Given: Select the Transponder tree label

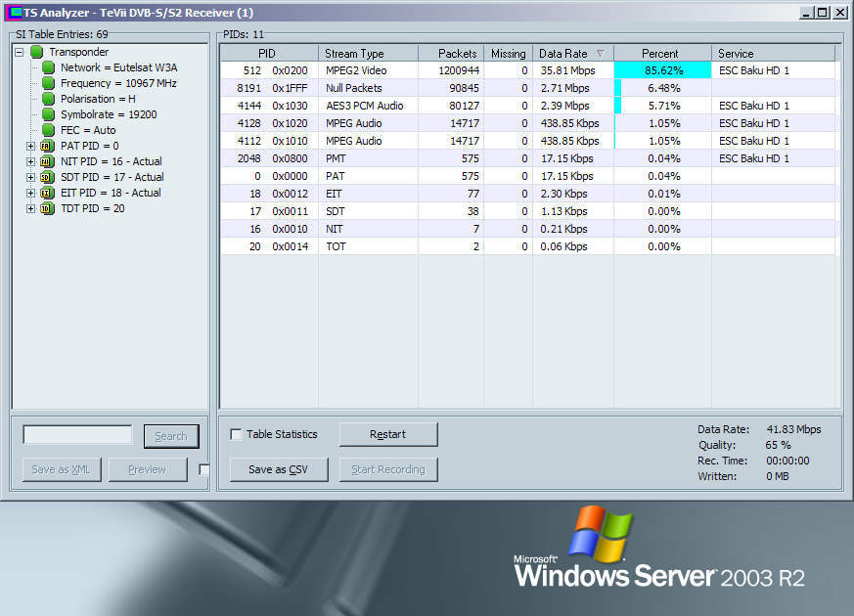Looking at the screenshot, I should pyautogui.click(x=79, y=52).
